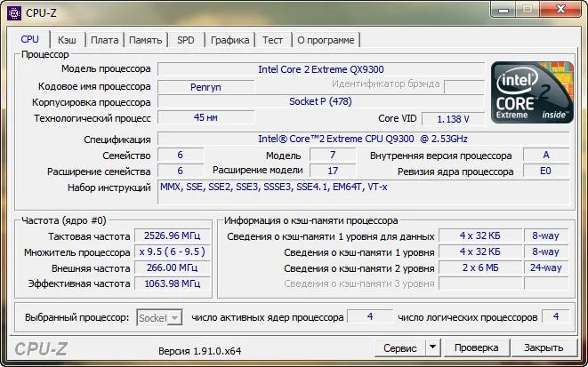Click the specification field with Q9300 @ 2.53GHz
Image resolution: width=588 pixels, height=367 pixels.
point(363,139)
